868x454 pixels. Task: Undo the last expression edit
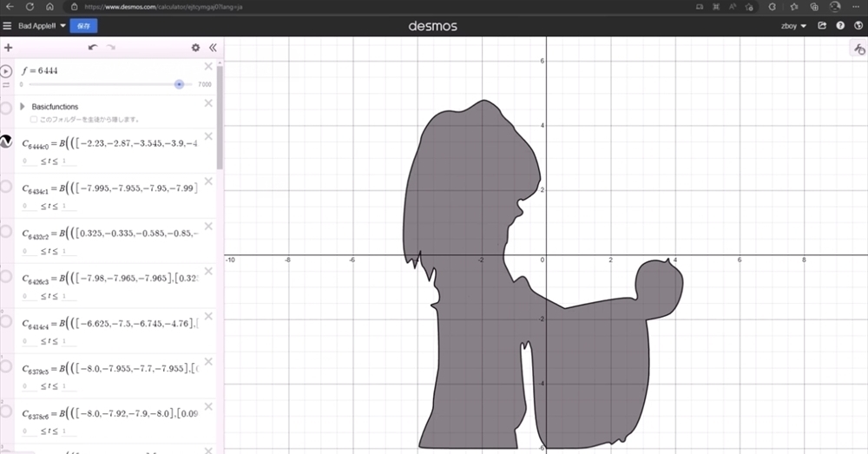[x=92, y=48]
